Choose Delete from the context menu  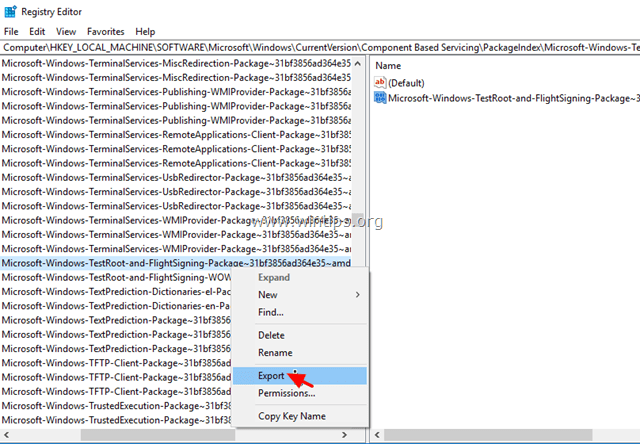[300, 335]
